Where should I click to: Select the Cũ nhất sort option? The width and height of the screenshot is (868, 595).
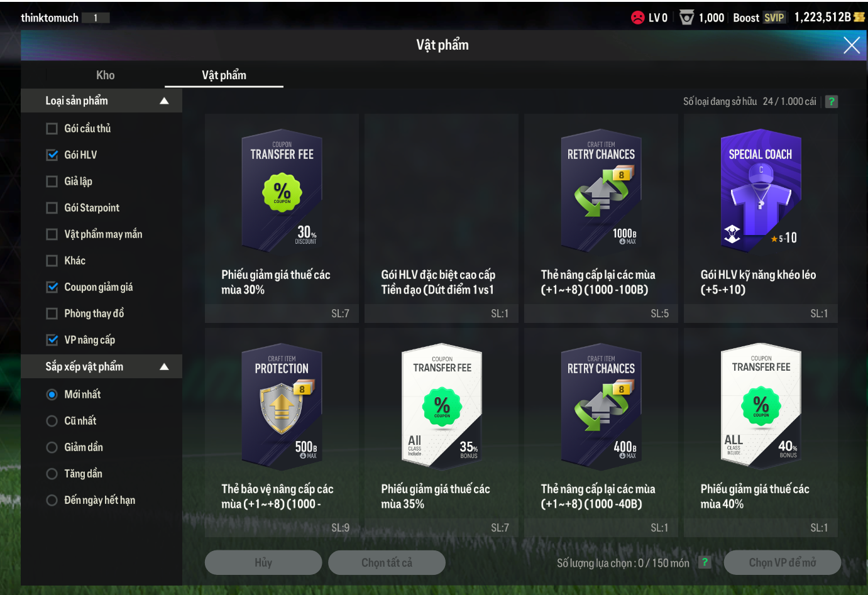(x=52, y=421)
